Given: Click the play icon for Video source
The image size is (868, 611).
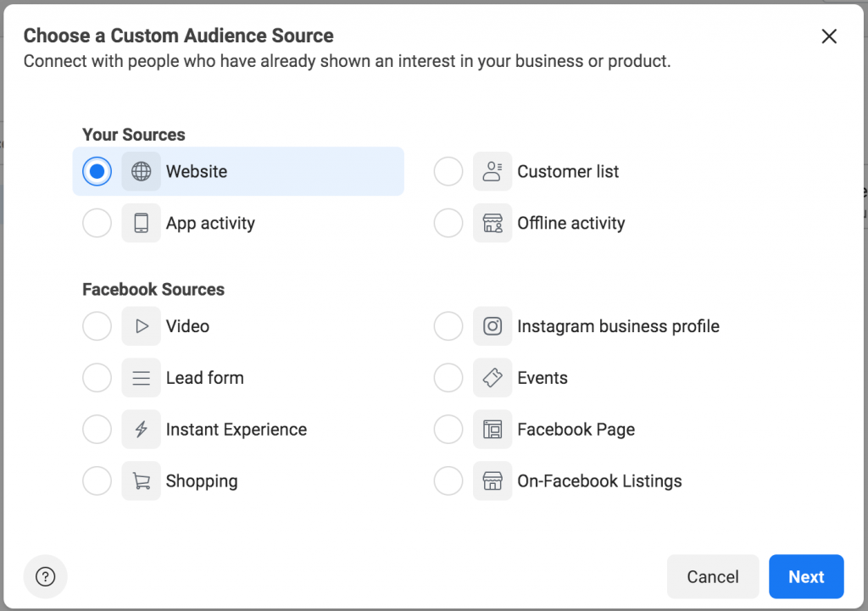Looking at the screenshot, I should point(142,326).
